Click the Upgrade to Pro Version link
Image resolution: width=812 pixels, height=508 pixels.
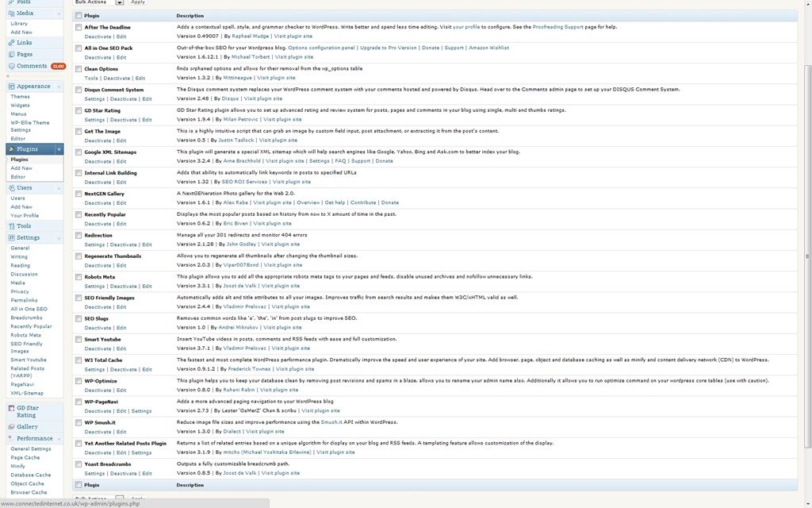(389, 48)
